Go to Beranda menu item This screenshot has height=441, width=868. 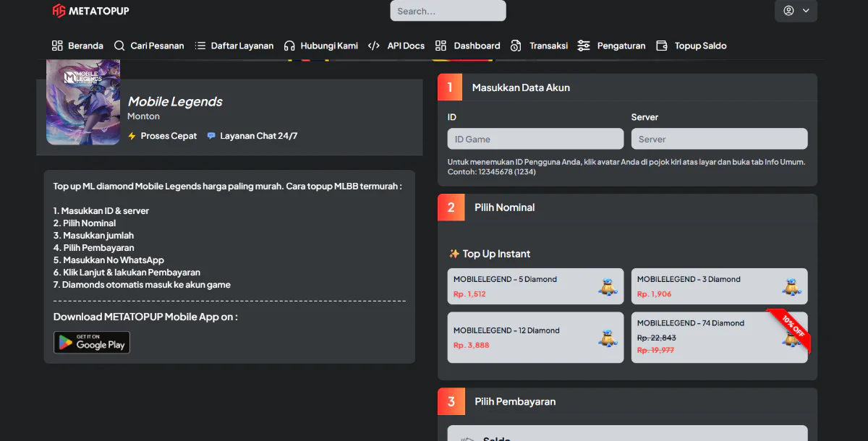(77, 46)
